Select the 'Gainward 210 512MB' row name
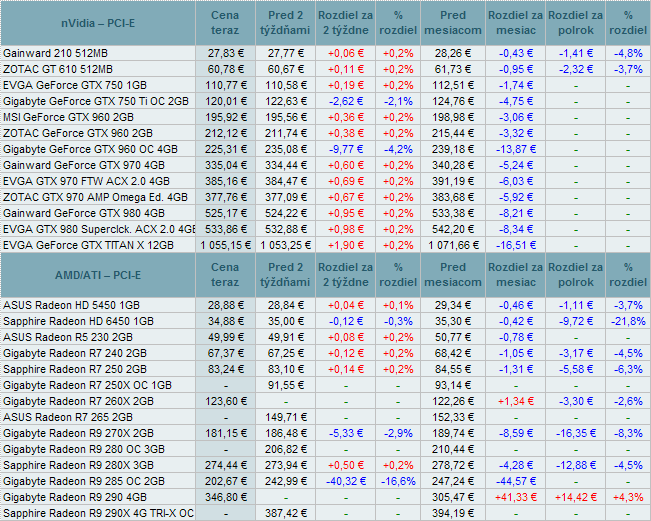 [x=56, y=53]
